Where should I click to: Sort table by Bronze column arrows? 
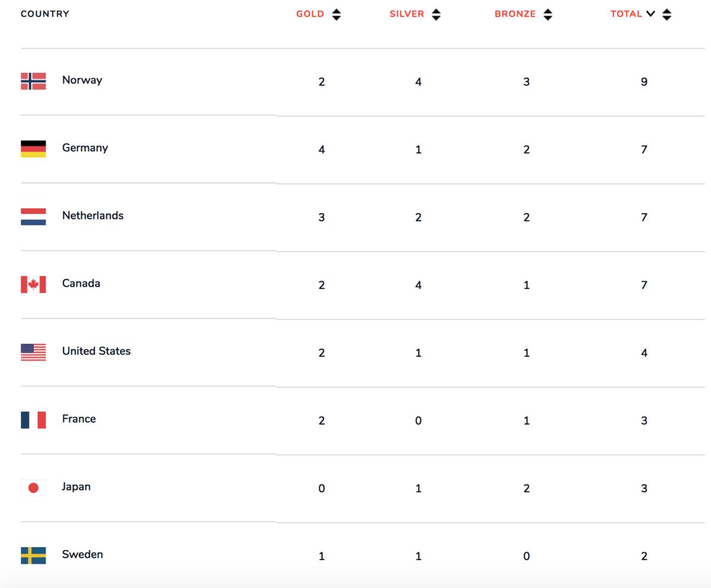tap(547, 14)
